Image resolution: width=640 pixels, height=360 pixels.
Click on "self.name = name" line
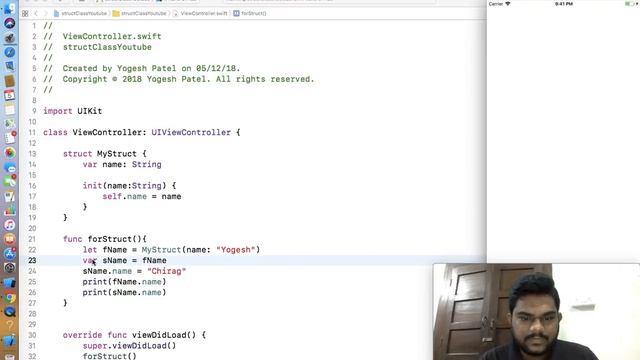coord(142,196)
